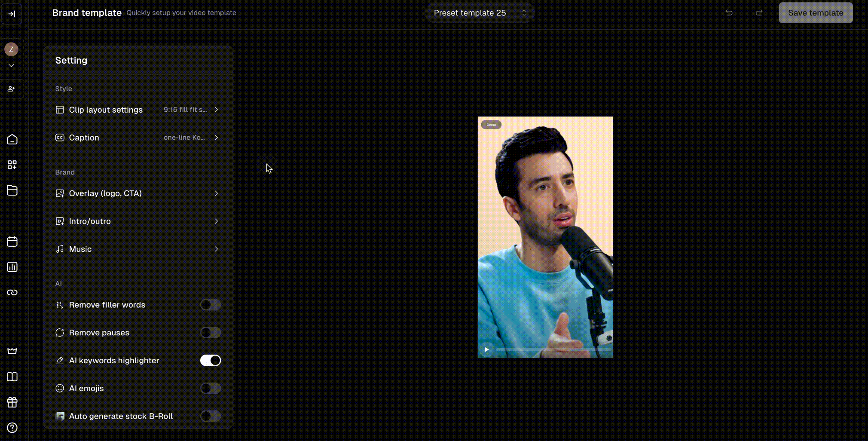The height and width of the screenshot is (441, 868).
Task: Disable AI keywords highlighter toggle
Action: pos(211,361)
